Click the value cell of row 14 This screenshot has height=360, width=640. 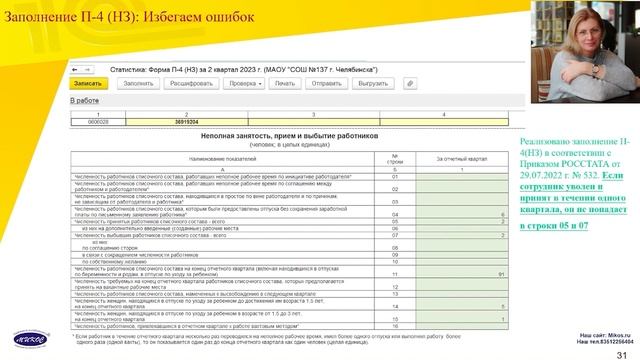(x=462, y=304)
